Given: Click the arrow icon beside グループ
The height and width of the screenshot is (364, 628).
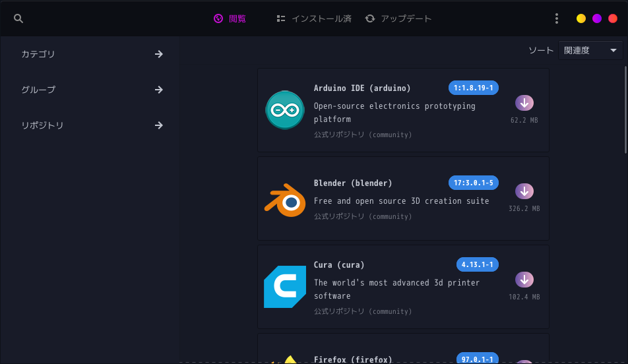Looking at the screenshot, I should (x=159, y=90).
